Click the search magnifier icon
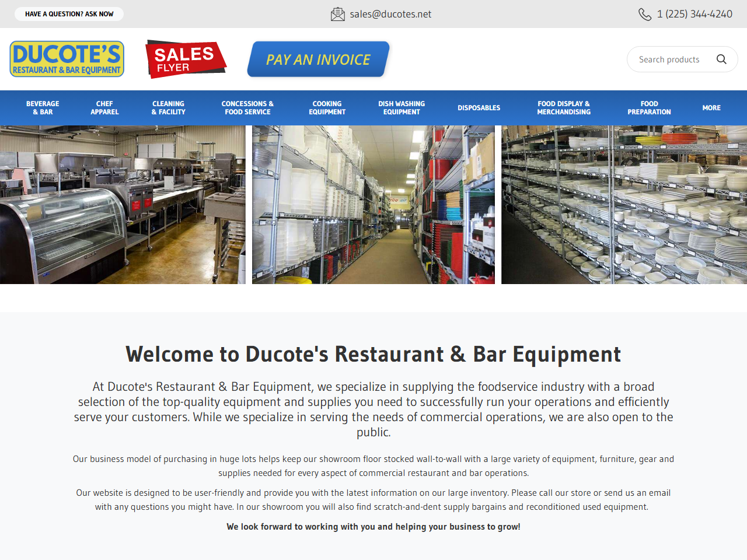The width and height of the screenshot is (747, 560). pyautogui.click(x=721, y=60)
